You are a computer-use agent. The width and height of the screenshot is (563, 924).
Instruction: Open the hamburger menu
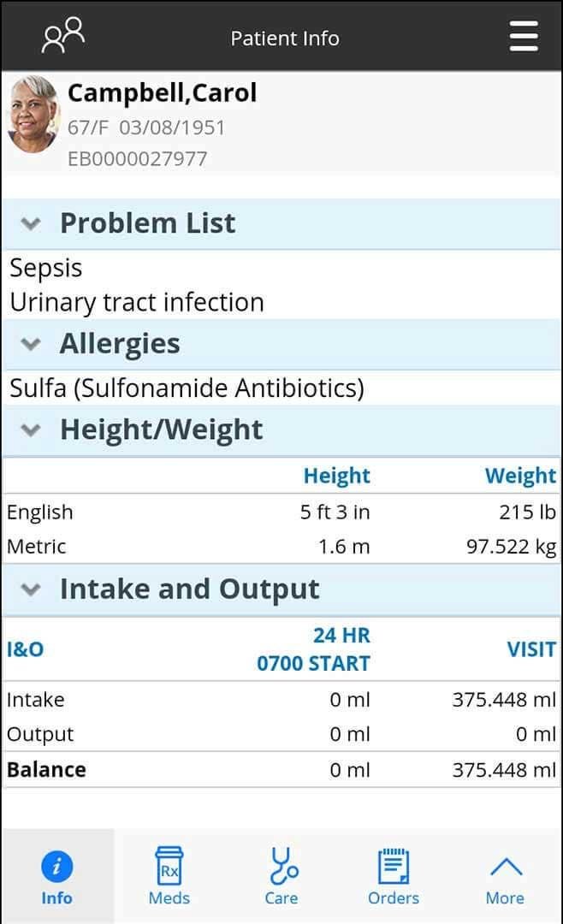coord(523,36)
